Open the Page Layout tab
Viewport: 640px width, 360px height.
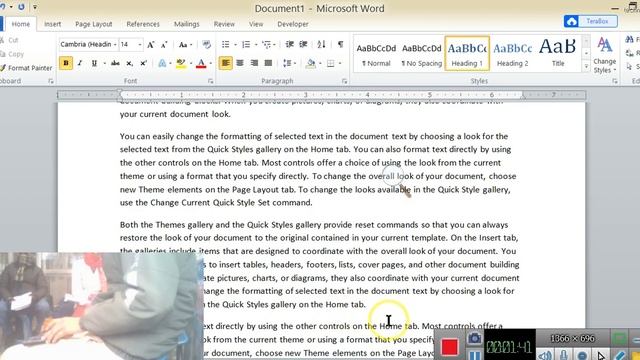[x=93, y=24]
